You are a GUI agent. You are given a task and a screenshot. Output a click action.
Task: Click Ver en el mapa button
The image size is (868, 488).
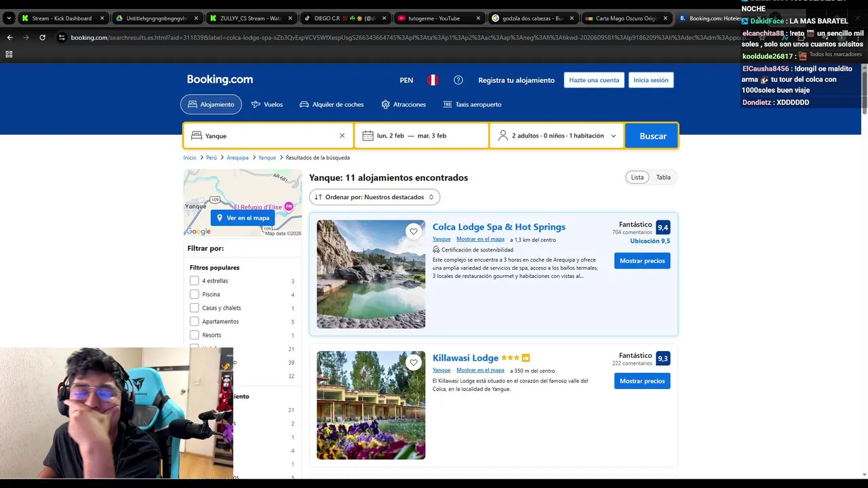(x=243, y=218)
